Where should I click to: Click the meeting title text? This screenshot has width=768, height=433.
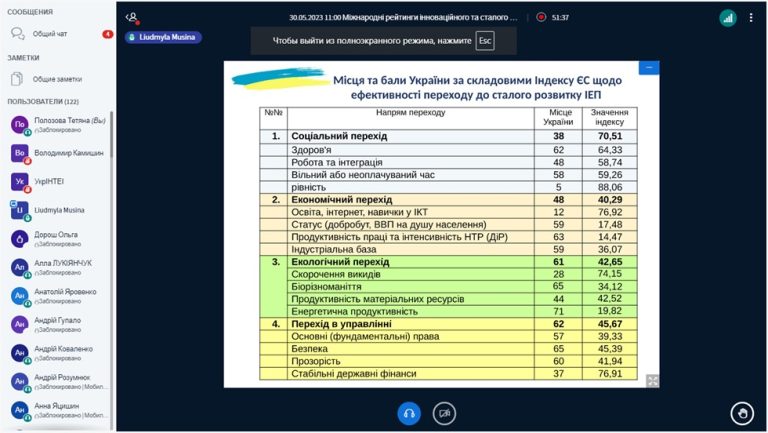pos(403,17)
